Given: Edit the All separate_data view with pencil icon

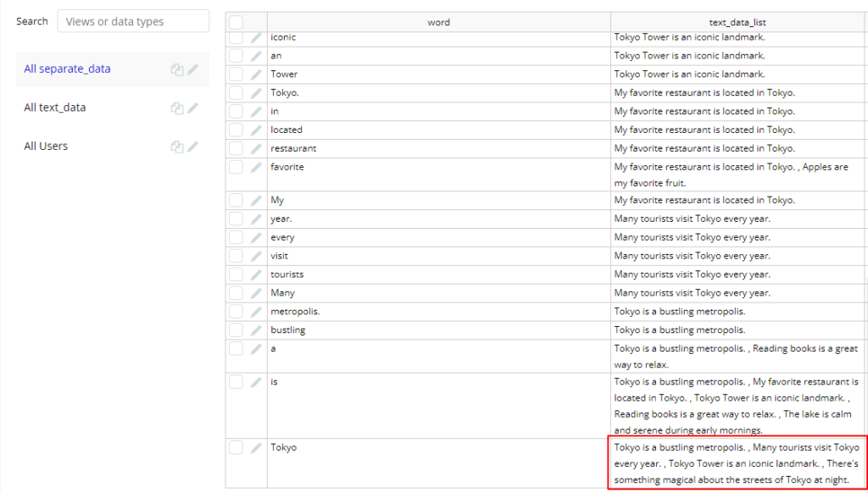Looking at the screenshot, I should (x=192, y=69).
